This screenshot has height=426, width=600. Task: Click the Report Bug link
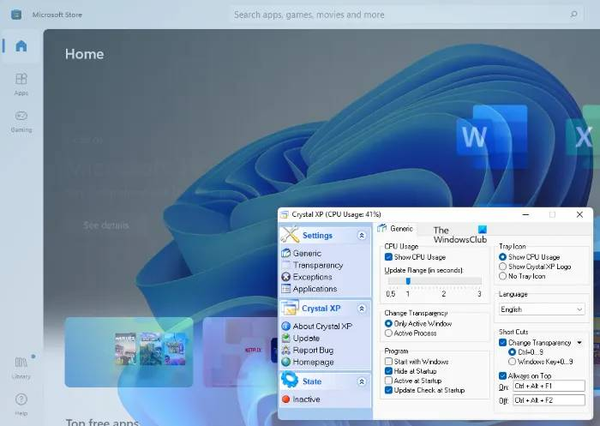tap(313, 350)
